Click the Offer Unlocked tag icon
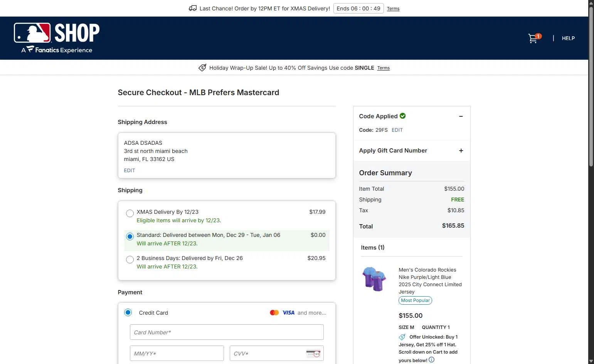Screen dimensions: 594x364 (402, 337)
